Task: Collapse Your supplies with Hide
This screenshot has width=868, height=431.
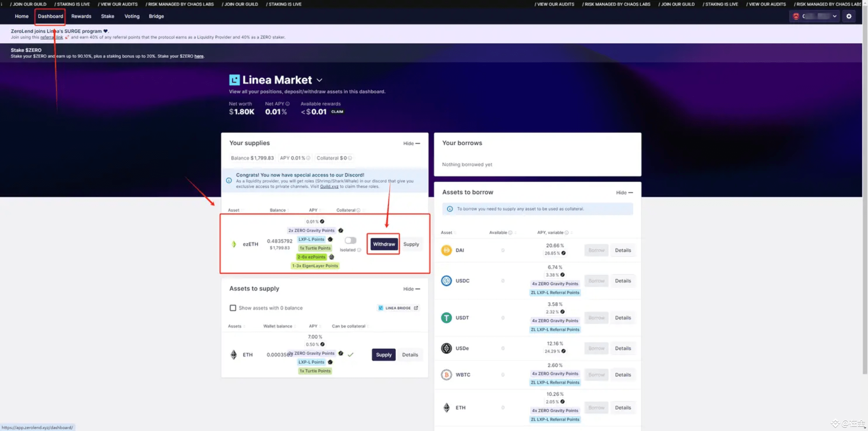Action: 411,143
